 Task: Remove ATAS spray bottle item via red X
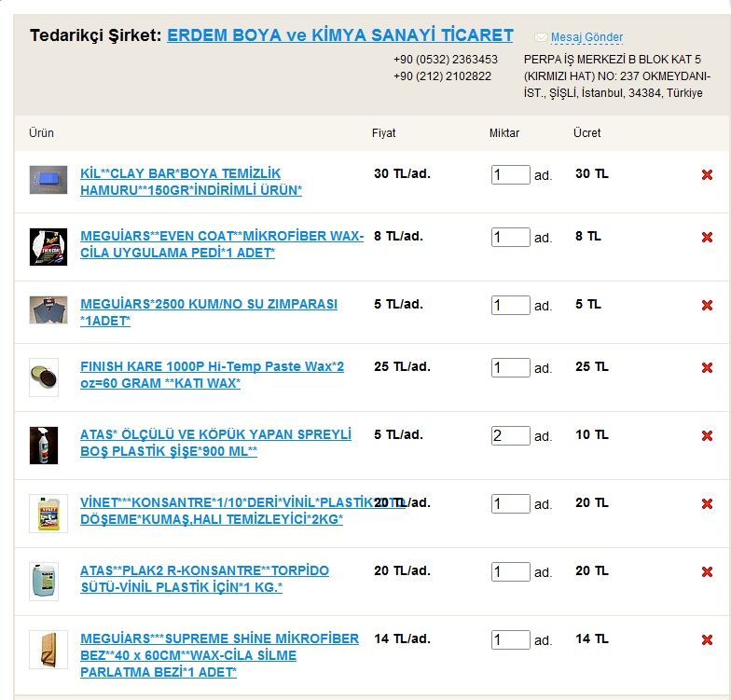pyautogui.click(x=707, y=435)
